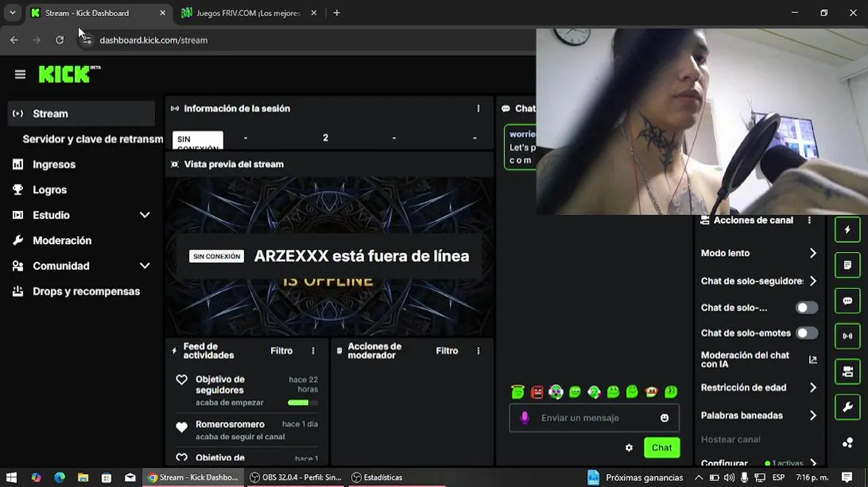Open Filtro in Acciones de moderador

[447, 351]
